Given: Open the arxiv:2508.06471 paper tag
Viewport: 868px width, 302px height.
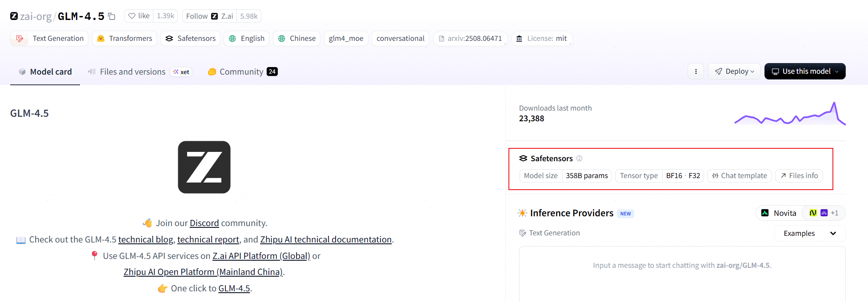Looking at the screenshot, I should pyautogui.click(x=470, y=38).
